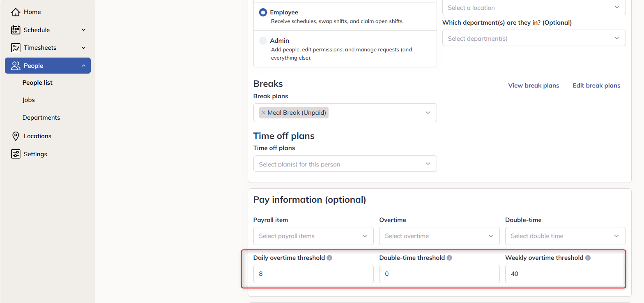Open Jobs in the sidebar

click(x=29, y=100)
